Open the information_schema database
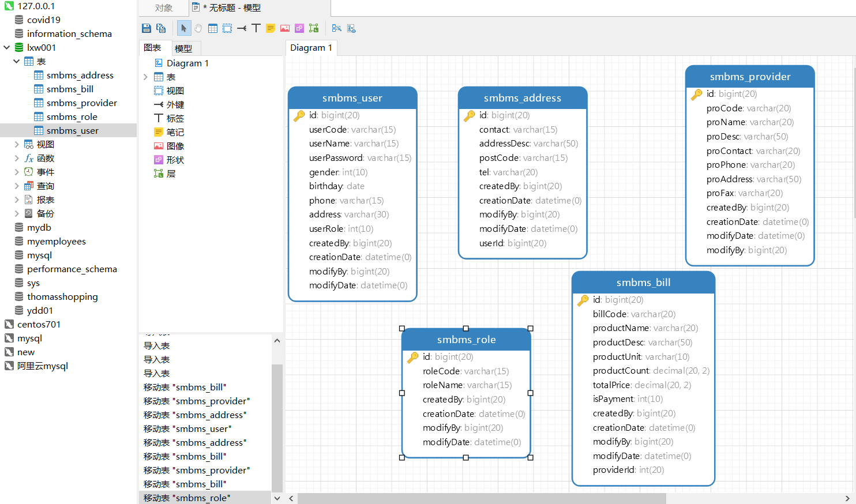 pyautogui.click(x=69, y=33)
